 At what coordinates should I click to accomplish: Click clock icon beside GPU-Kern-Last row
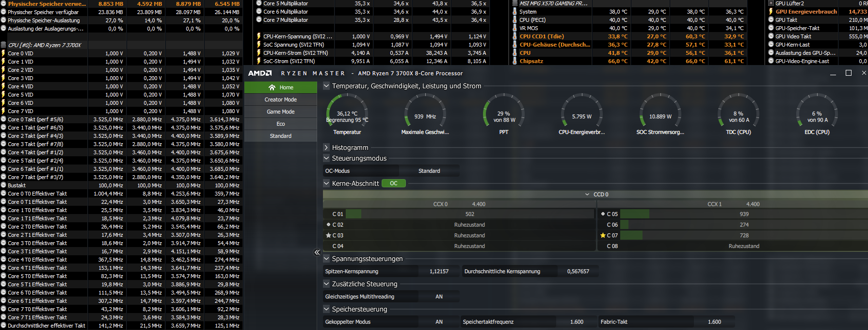pos(771,45)
